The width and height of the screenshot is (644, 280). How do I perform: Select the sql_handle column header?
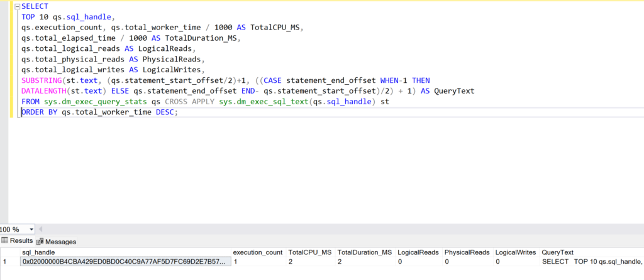38,252
